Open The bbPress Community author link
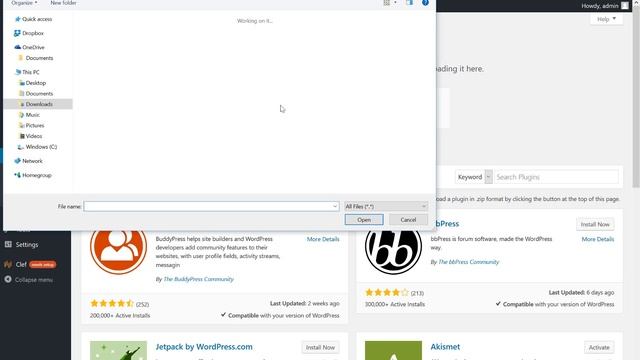 tap(469, 262)
